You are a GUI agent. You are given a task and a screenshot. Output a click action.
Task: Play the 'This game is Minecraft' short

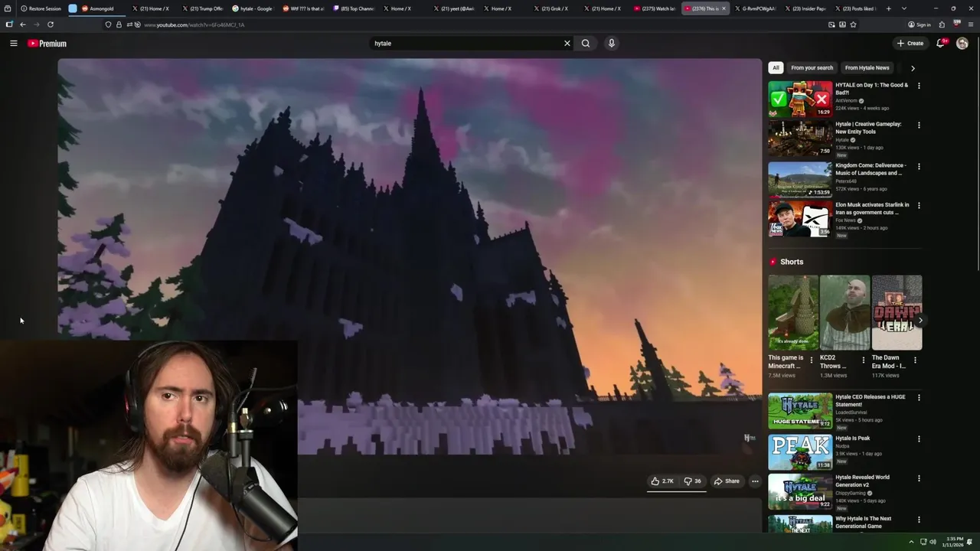click(x=793, y=312)
